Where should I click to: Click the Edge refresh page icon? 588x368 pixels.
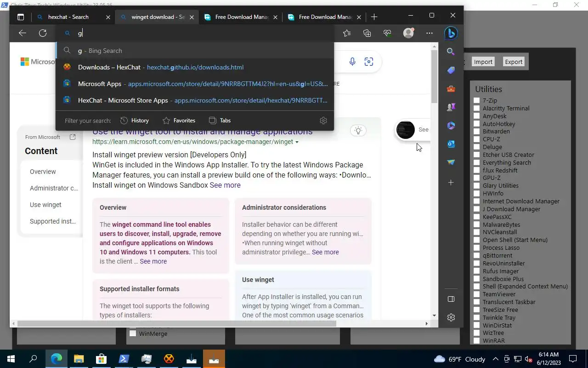tap(43, 33)
